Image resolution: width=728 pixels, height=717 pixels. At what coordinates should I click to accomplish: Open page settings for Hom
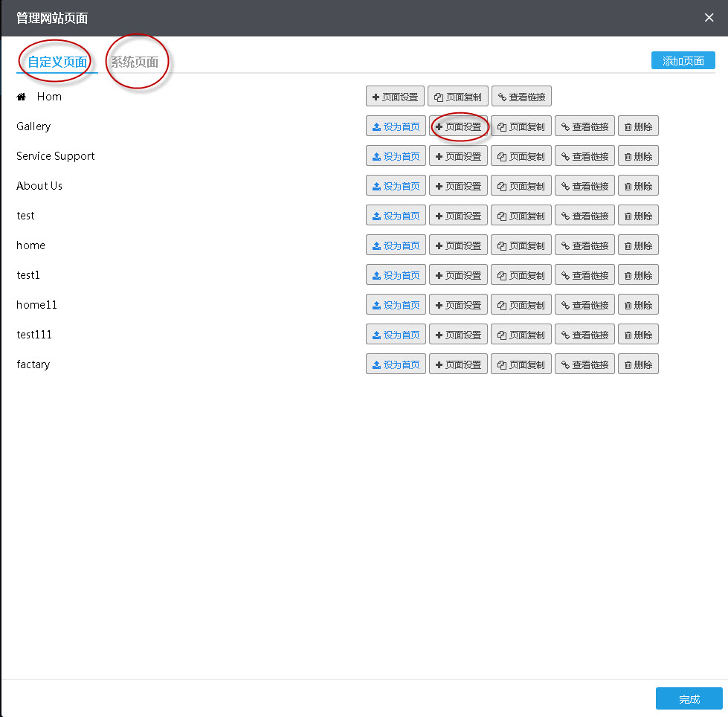pos(395,97)
